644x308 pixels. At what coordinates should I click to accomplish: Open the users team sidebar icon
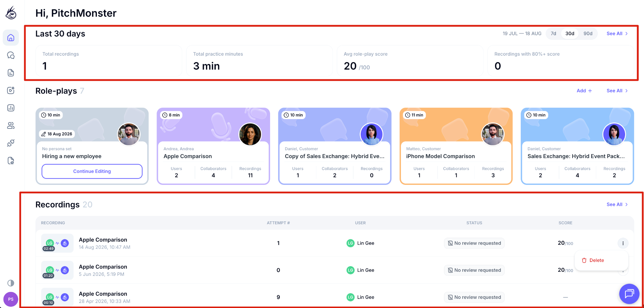tap(11, 126)
